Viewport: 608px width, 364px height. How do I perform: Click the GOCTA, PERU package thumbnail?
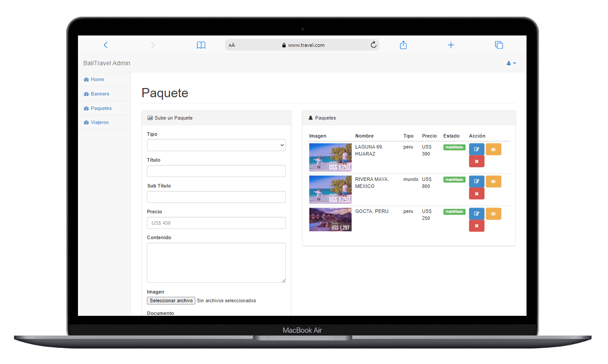tap(330, 219)
